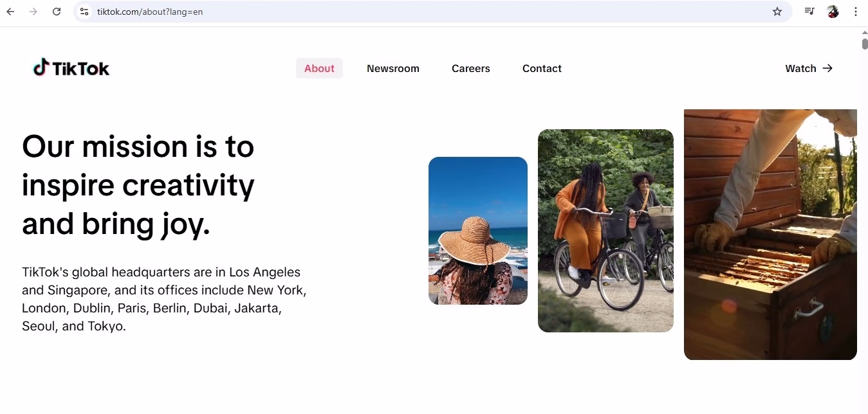
Task: Click the TikTok logo
Action: tap(71, 68)
